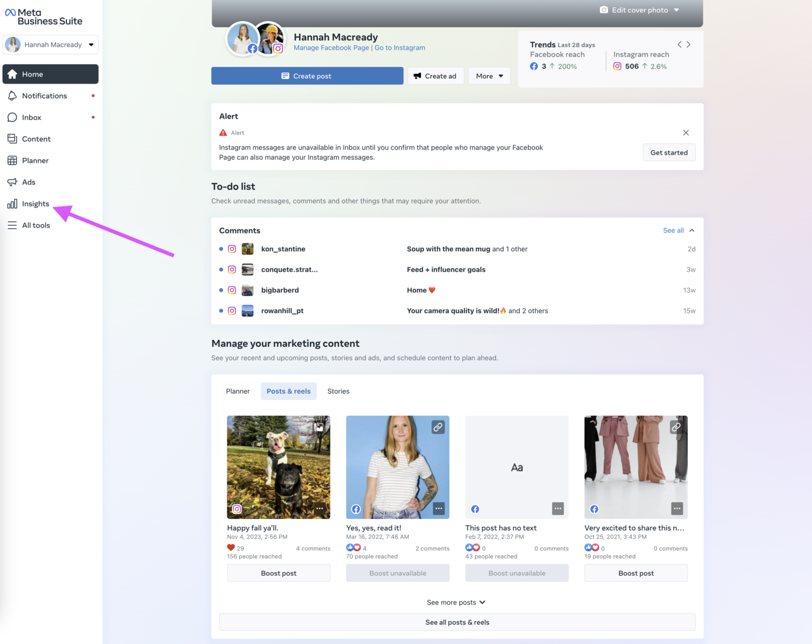Viewport: 812px width, 644px height.
Task: Click link icon on Yes, yes, read it! thumbnail
Action: 438,427
